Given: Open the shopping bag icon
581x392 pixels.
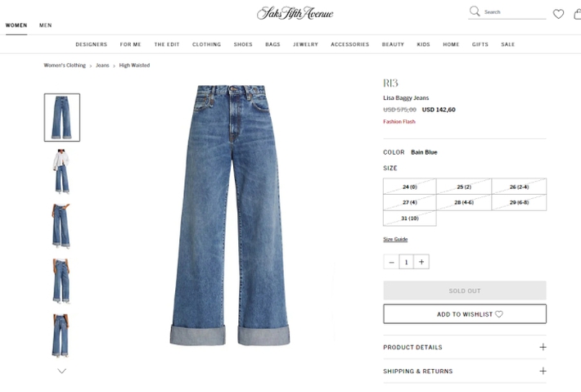Looking at the screenshot, I should tap(577, 14).
